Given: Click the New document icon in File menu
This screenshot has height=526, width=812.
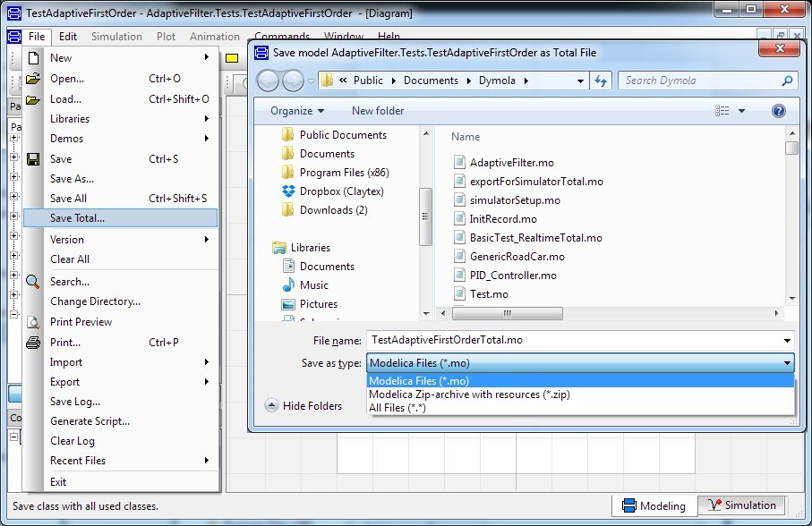Looking at the screenshot, I should point(34,58).
